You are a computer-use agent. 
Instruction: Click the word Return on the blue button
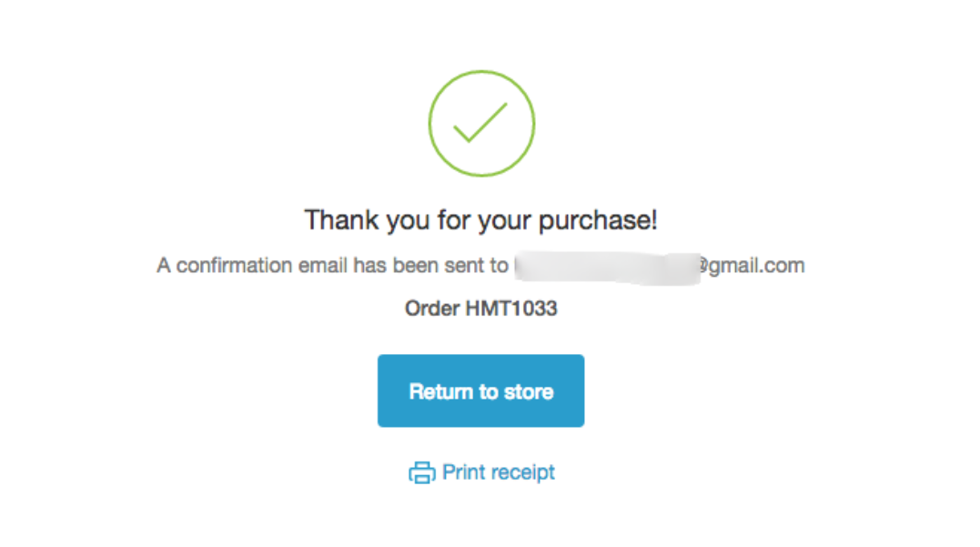click(441, 391)
